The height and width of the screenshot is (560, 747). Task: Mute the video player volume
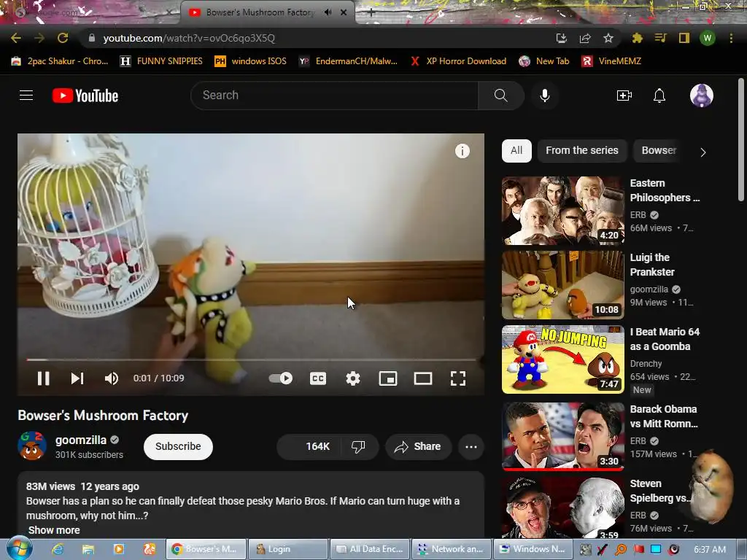coord(112,378)
